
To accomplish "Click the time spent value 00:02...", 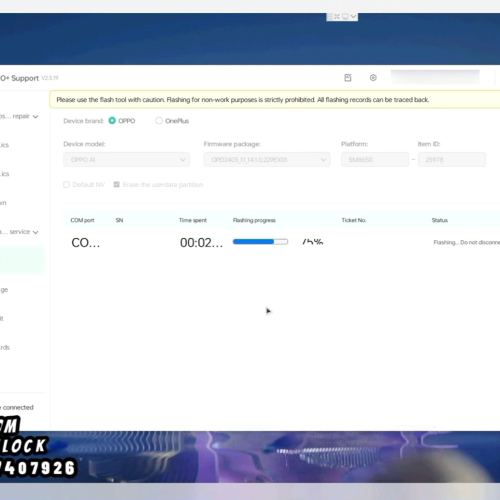I will point(201,243).
